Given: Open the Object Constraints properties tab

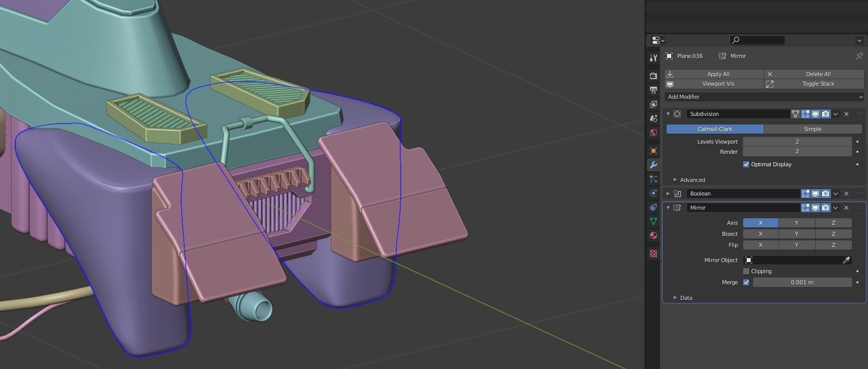Looking at the screenshot, I should pos(653,207).
